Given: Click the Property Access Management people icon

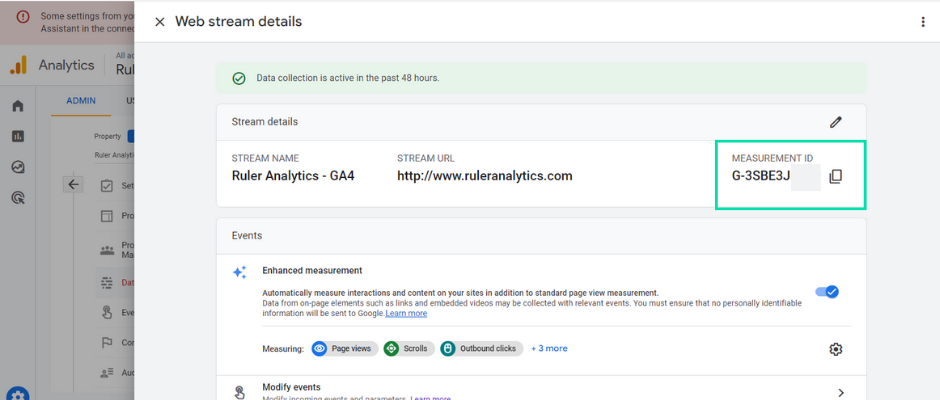Looking at the screenshot, I should pyautogui.click(x=107, y=250).
